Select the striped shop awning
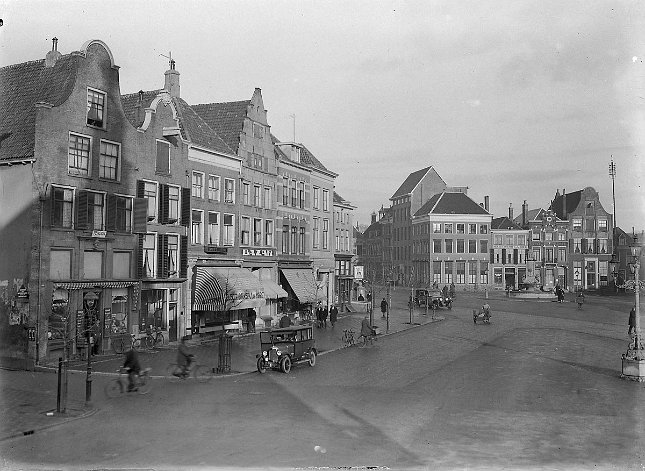Viewport: 645px width, 471px height. click(210, 288)
